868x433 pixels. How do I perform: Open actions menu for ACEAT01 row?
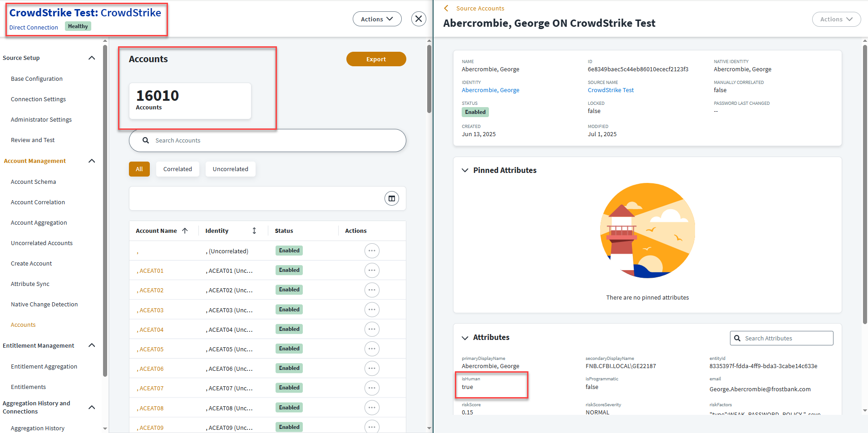[x=372, y=271]
